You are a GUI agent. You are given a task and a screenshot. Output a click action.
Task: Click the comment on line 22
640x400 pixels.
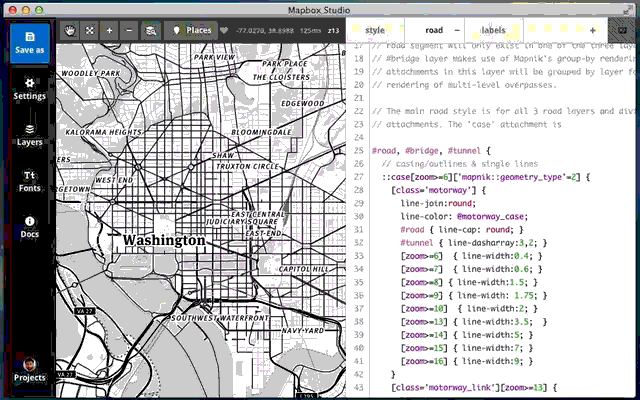(503, 111)
